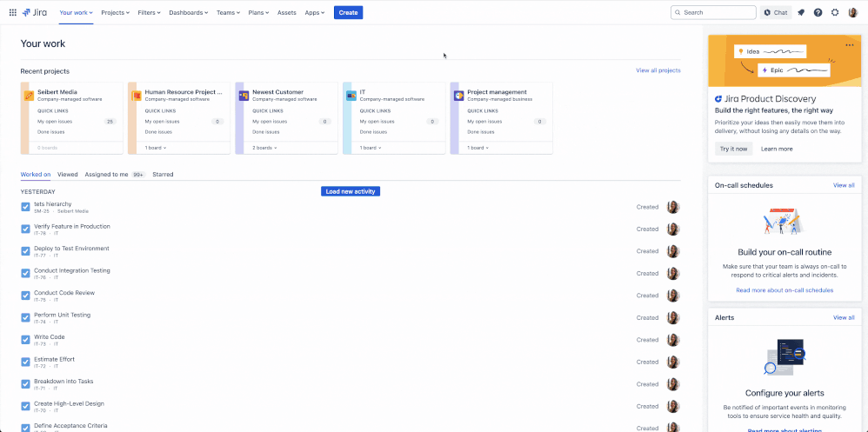Click the Project management project icon

[x=458, y=96]
